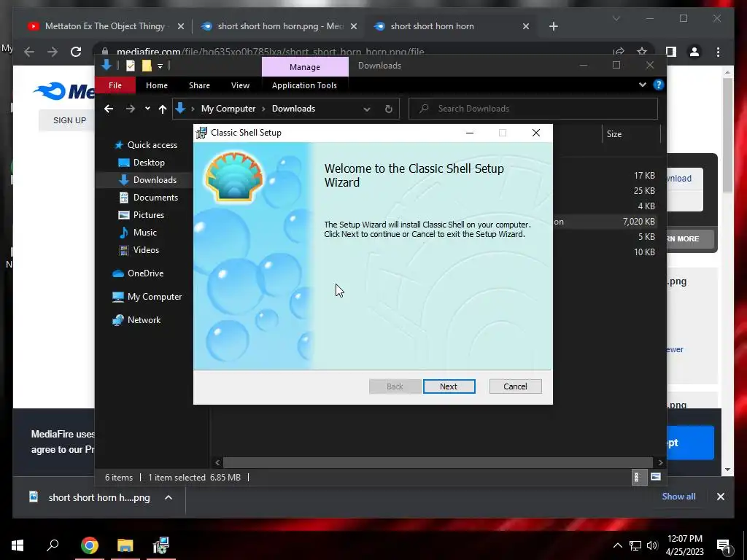Screen dimensions: 747x560
Task: Click Cancel in Classic Shell Setup wizard
Action: coord(515,386)
